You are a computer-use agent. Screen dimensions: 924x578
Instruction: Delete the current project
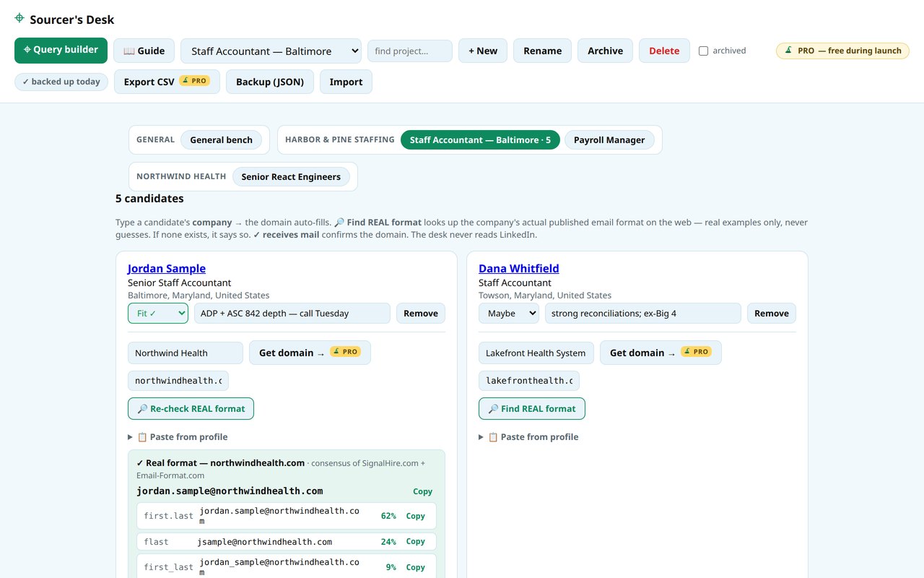(664, 51)
